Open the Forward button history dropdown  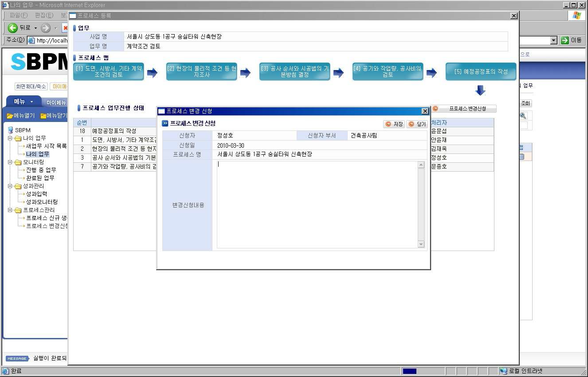[x=56, y=28]
